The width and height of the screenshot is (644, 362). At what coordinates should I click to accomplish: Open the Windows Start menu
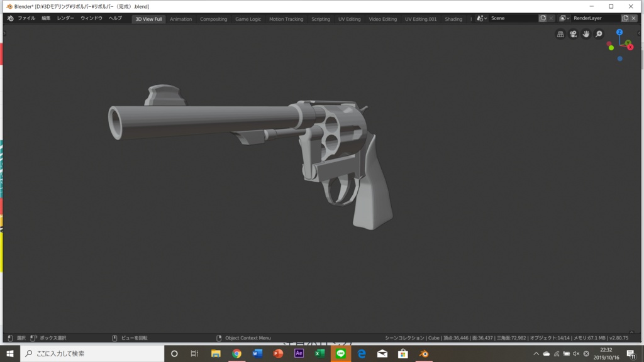pyautogui.click(x=10, y=353)
